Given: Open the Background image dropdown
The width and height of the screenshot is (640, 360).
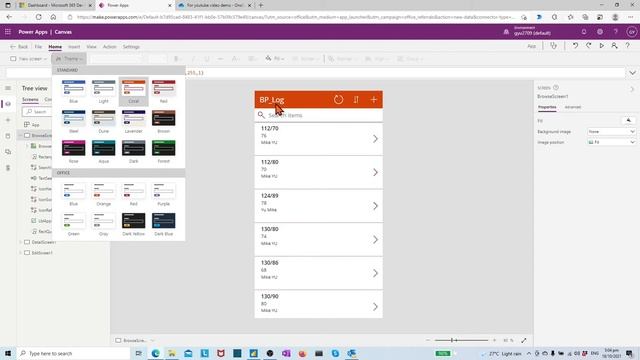Looking at the screenshot, I should (611, 131).
